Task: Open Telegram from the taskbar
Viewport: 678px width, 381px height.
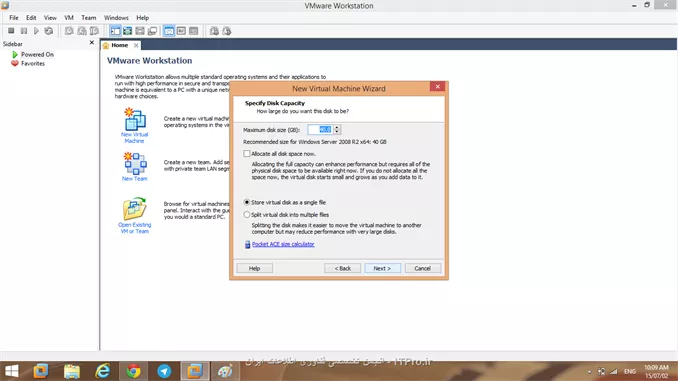Action: (x=164, y=371)
